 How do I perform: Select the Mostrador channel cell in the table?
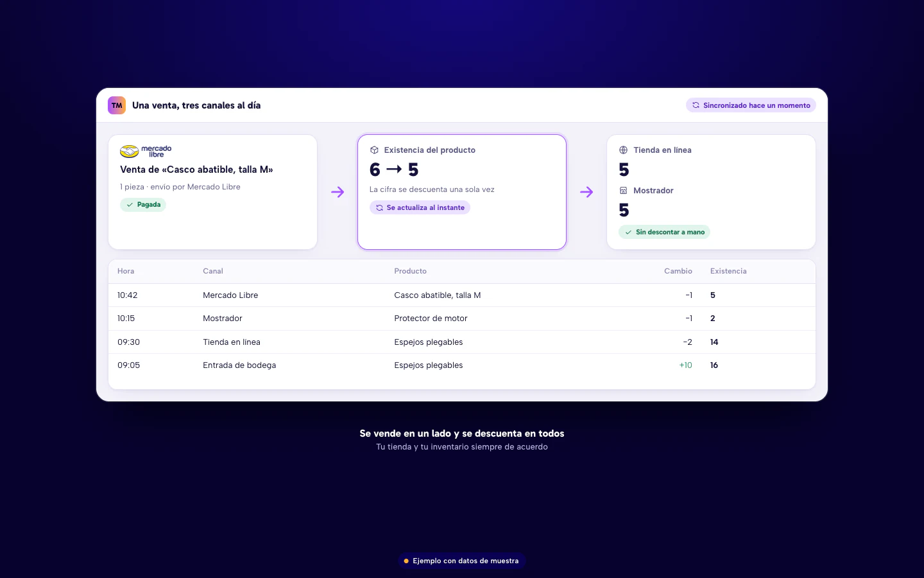223,319
